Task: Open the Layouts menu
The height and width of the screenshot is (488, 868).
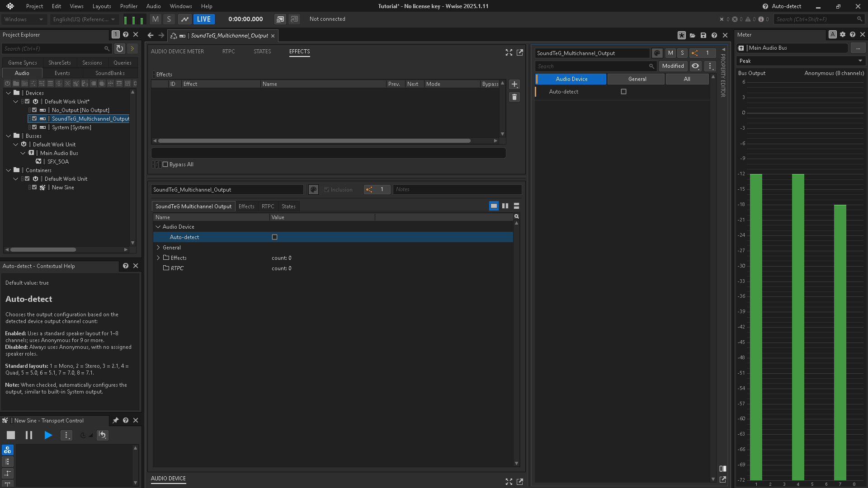Action: click(x=102, y=6)
